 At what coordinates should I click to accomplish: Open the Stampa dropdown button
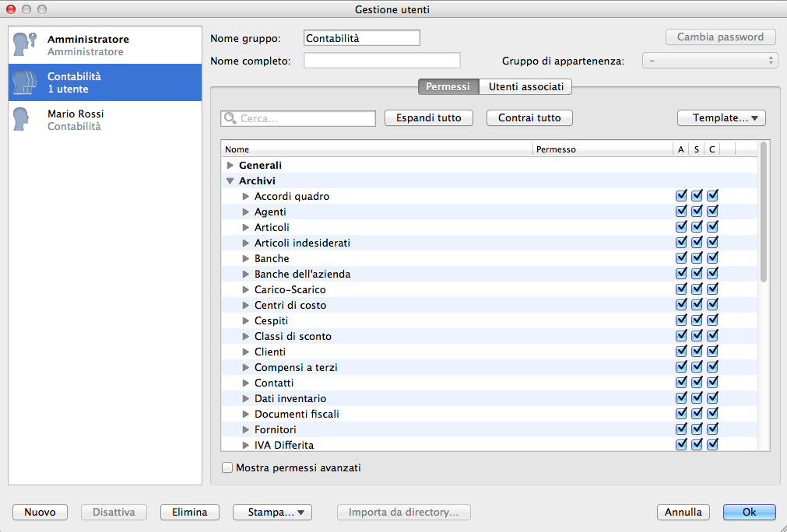(272, 513)
